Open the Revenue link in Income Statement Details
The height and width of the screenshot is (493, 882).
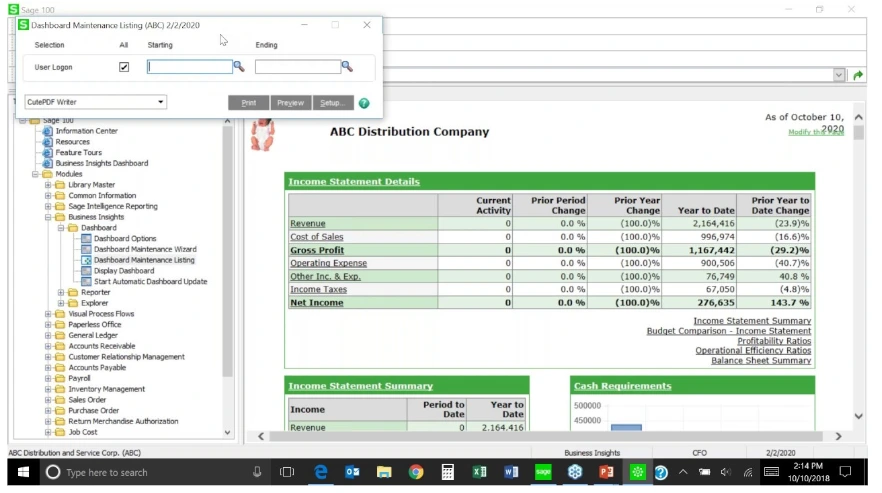[x=308, y=223]
